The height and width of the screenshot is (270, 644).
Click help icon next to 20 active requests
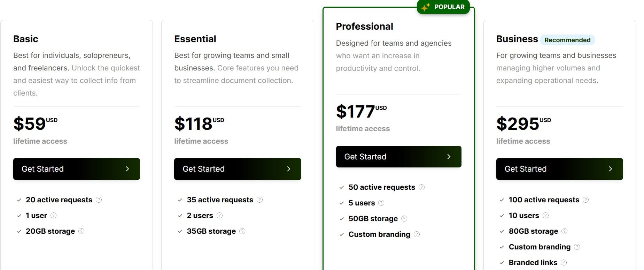pyautogui.click(x=99, y=200)
